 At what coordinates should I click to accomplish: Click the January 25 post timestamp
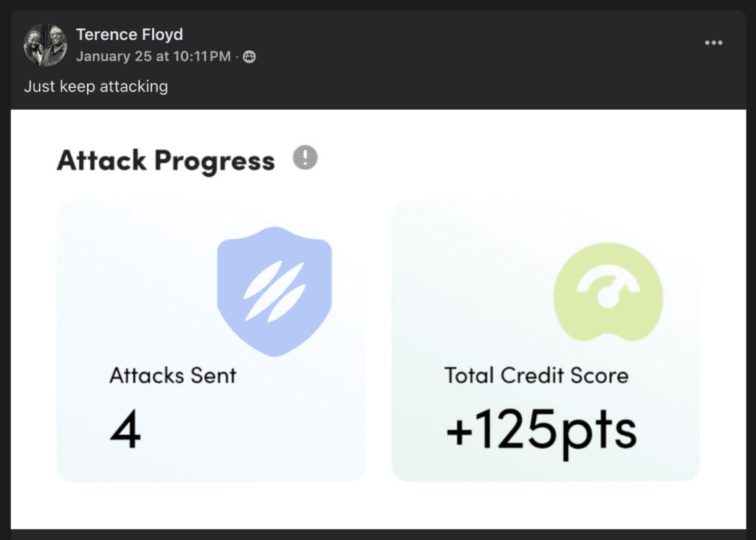pos(154,56)
